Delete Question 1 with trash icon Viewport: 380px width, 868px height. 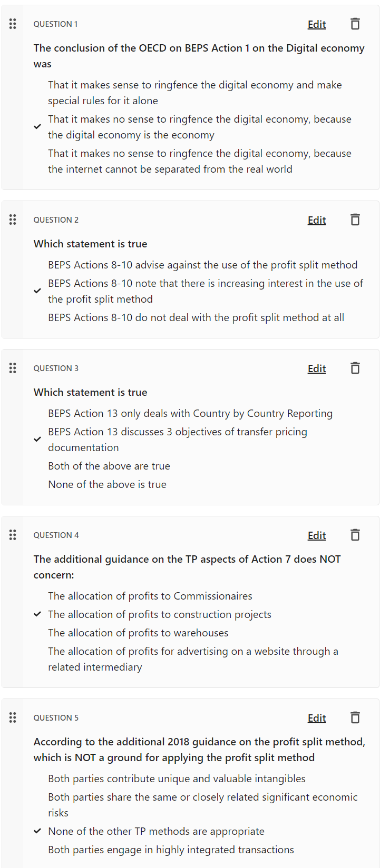pos(355,24)
